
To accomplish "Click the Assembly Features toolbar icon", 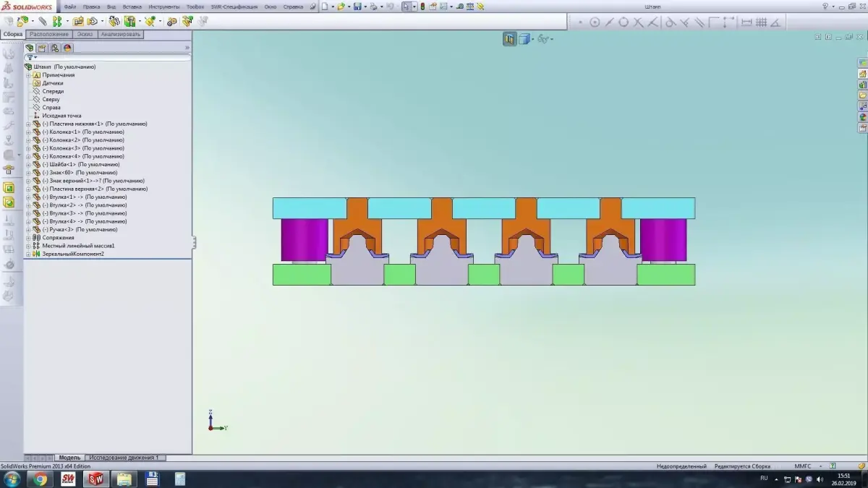I will pos(129,22).
